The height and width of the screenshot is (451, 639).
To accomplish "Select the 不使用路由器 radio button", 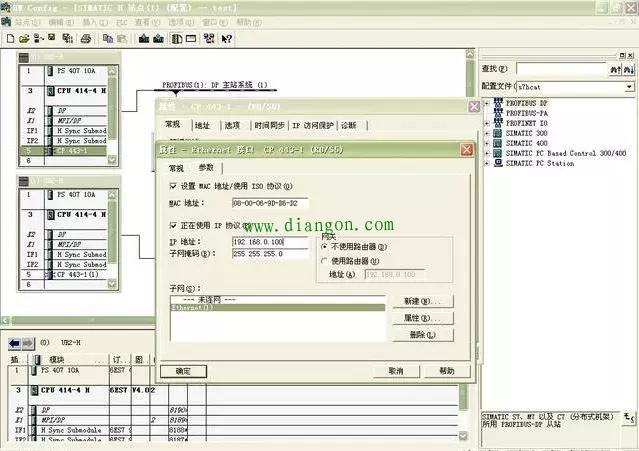I will pyautogui.click(x=324, y=246).
